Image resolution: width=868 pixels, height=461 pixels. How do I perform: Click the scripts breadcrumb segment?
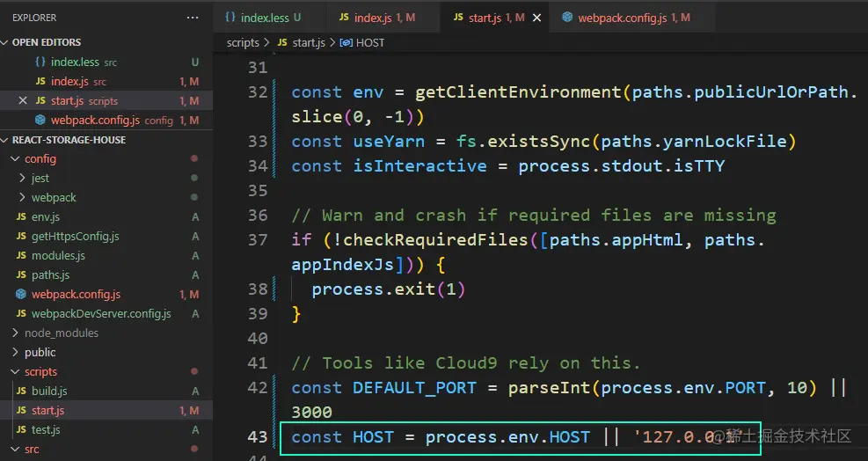click(243, 42)
